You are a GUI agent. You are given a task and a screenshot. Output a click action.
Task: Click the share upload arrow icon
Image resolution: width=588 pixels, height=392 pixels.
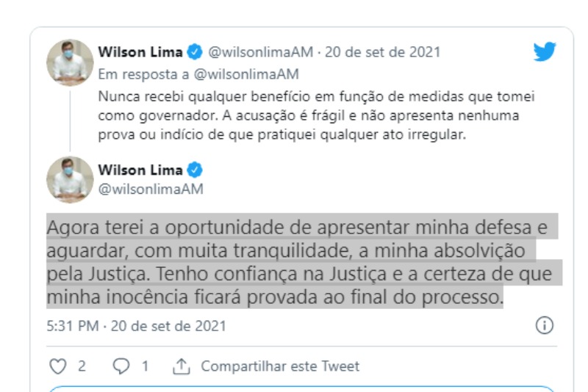[x=182, y=366]
